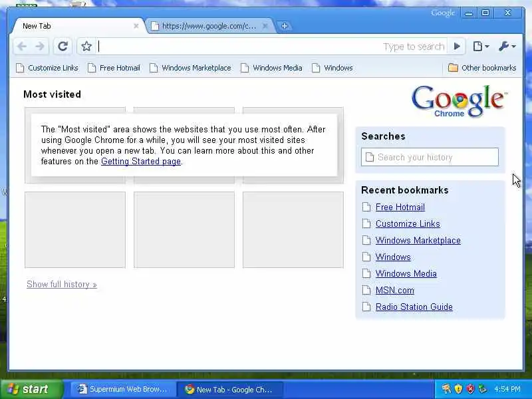Click the Google Chrome logo
Viewport: 532px width, 399px height.
pos(460,101)
